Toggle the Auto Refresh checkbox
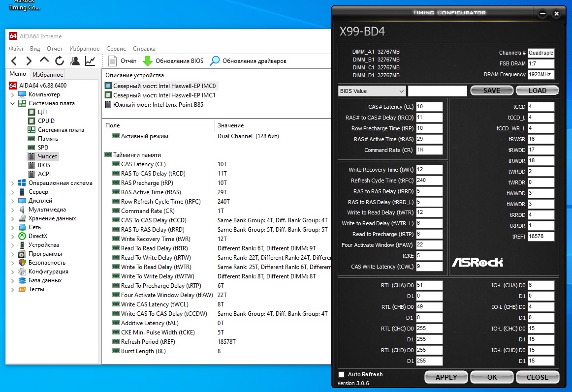This screenshot has height=392, width=572. (342, 374)
